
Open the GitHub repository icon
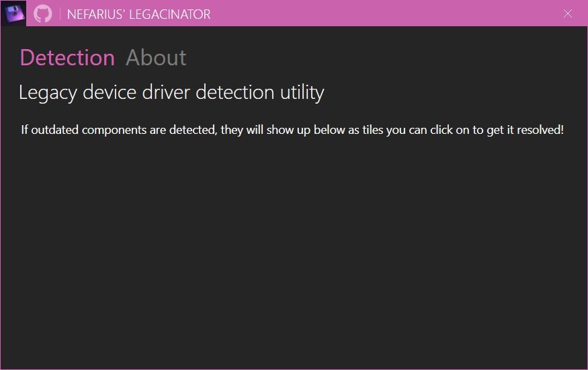pyautogui.click(x=43, y=14)
